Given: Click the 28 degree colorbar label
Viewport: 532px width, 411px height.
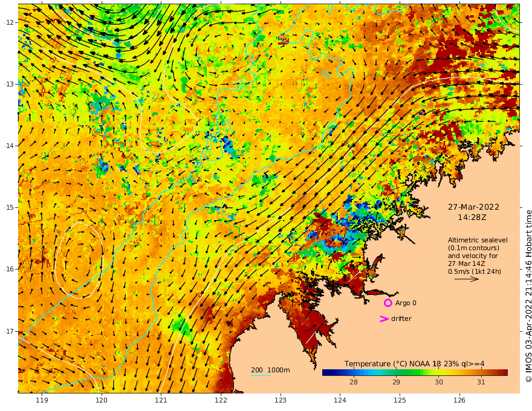Looking at the screenshot, I should [354, 382].
